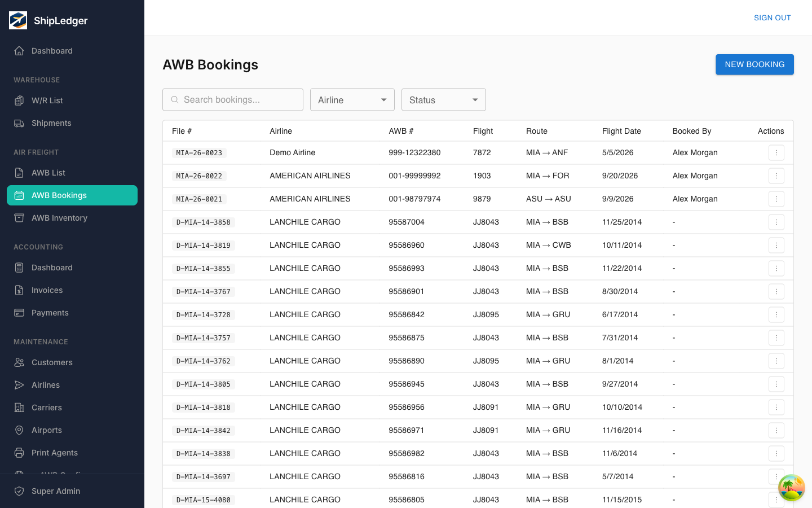Open AWB Inventory menu item

[72, 218]
